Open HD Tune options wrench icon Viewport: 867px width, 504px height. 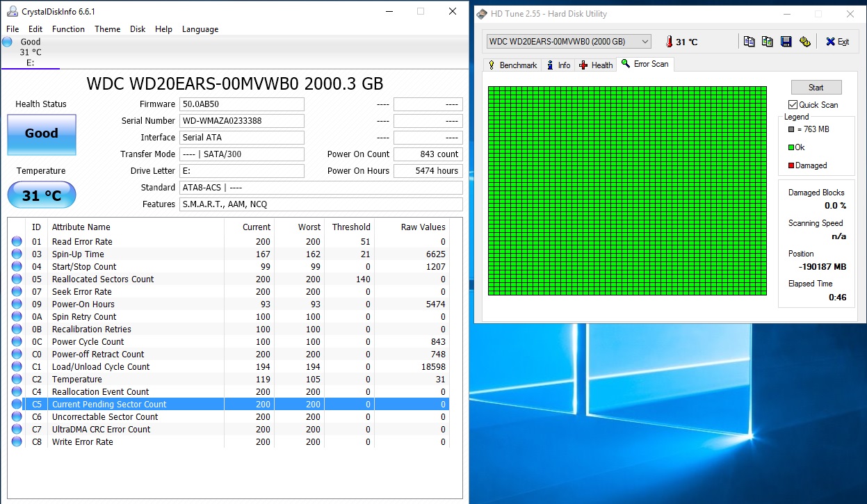point(804,42)
